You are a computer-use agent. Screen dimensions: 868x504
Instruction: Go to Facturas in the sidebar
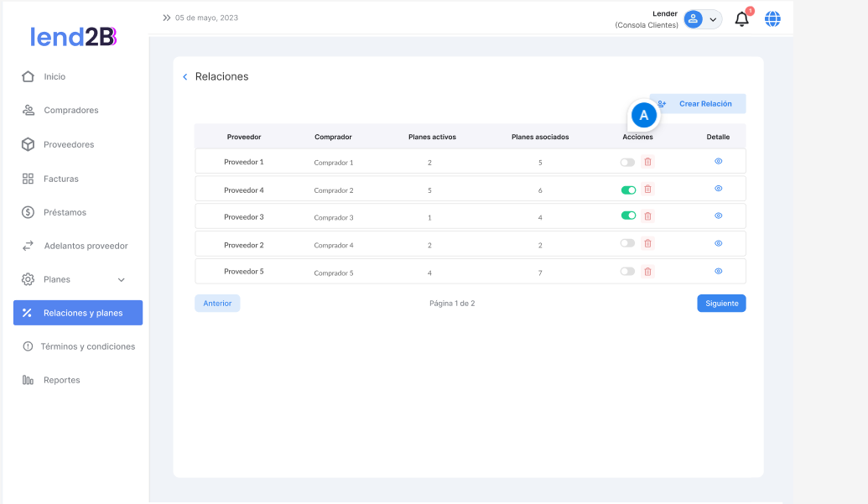click(x=60, y=179)
